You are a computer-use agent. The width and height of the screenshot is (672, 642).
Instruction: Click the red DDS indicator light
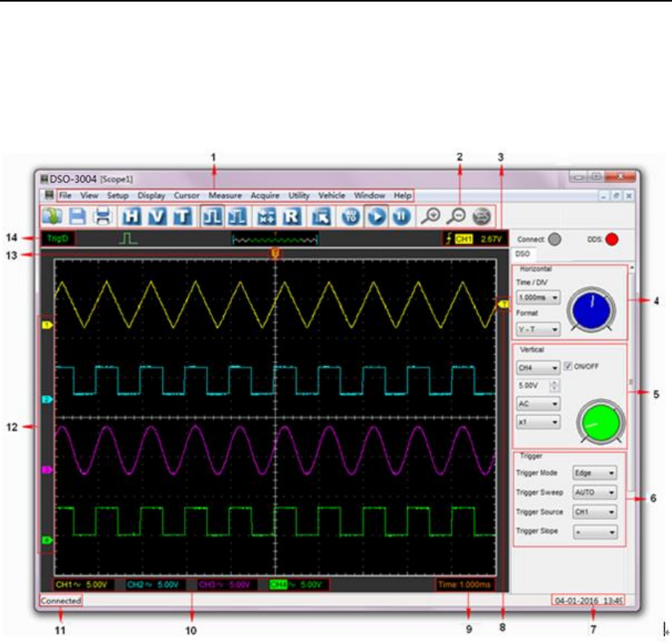click(x=612, y=239)
